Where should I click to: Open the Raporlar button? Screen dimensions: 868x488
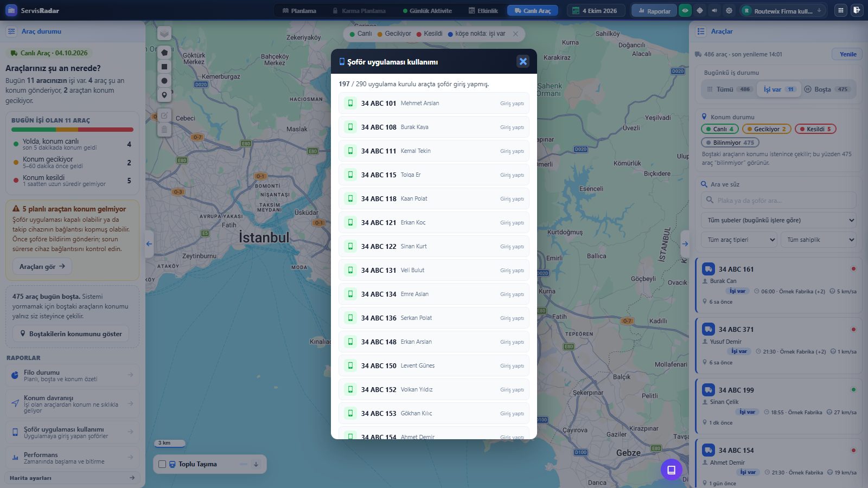[x=654, y=10]
